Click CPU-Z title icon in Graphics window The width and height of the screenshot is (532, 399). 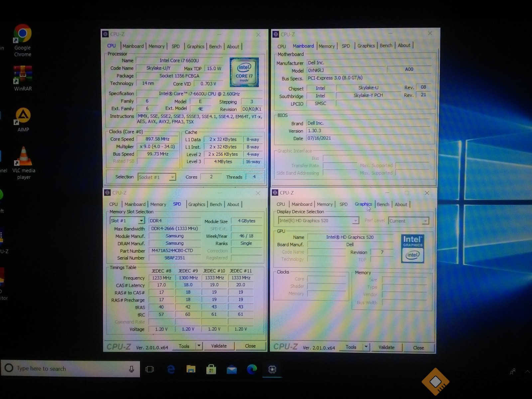[275, 193]
